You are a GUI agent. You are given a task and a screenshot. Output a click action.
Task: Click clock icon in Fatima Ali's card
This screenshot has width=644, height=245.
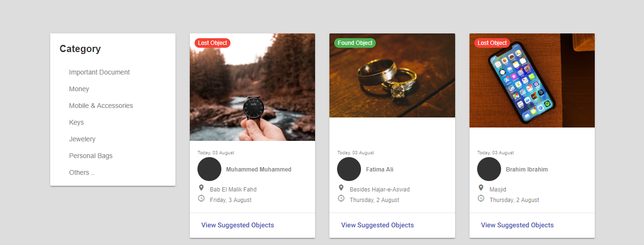(x=341, y=198)
